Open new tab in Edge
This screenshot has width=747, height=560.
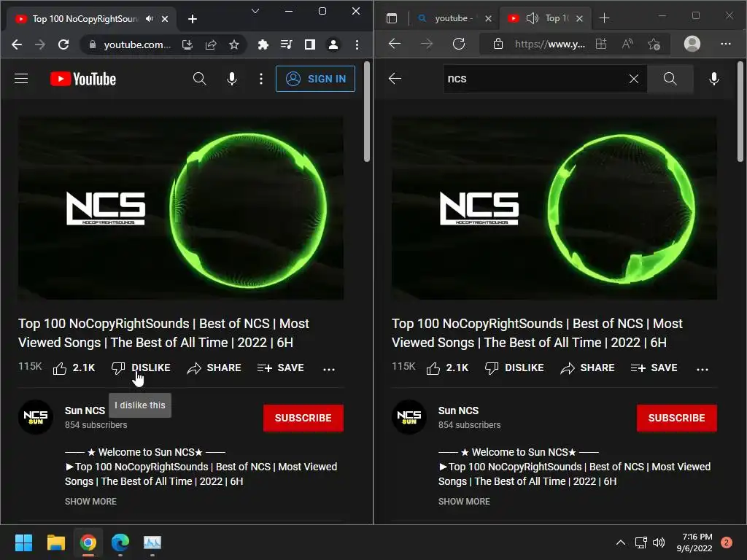pyautogui.click(x=604, y=18)
